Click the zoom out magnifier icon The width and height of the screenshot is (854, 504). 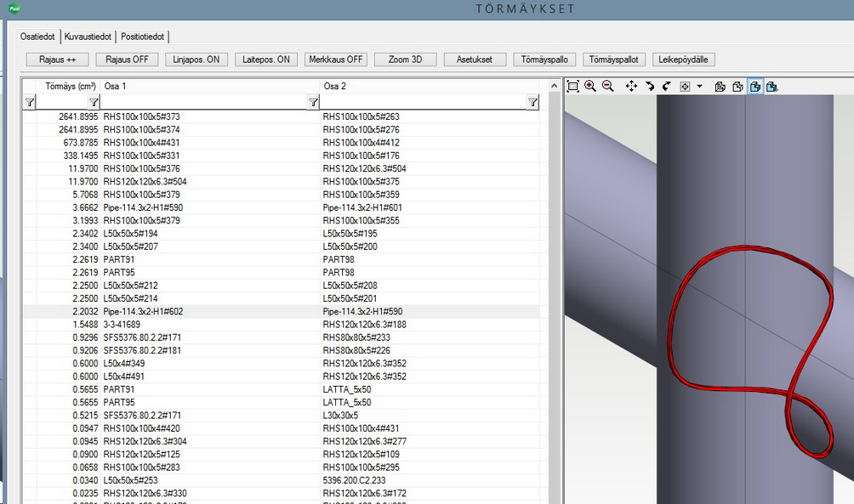coord(607,86)
